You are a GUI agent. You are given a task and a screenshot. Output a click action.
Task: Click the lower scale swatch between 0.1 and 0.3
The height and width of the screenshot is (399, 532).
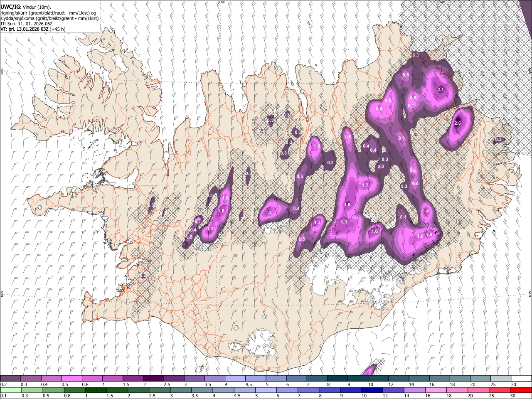click(10, 390)
